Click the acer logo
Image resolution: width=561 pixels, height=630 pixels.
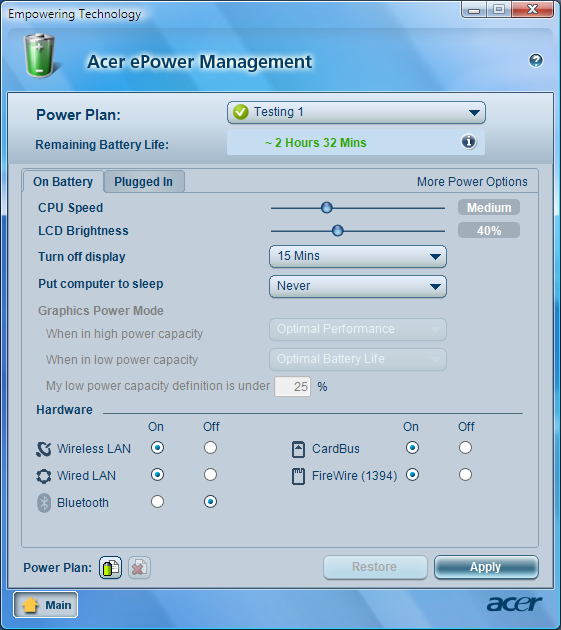514,604
